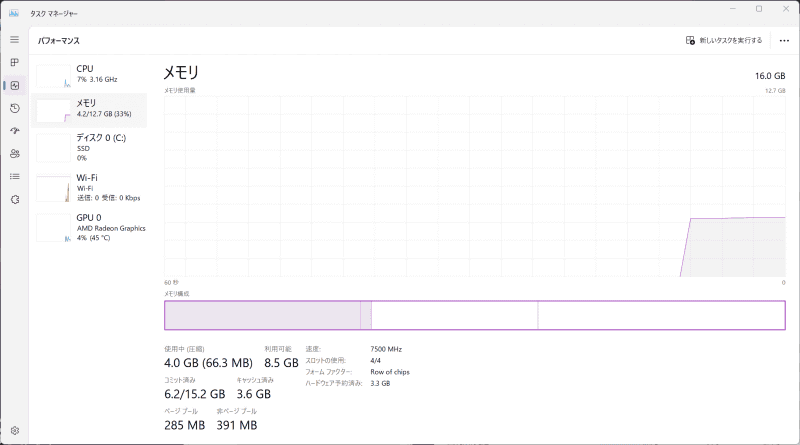Select the CPU performance entry
The width and height of the screenshot is (800, 445).
(x=89, y=75)
